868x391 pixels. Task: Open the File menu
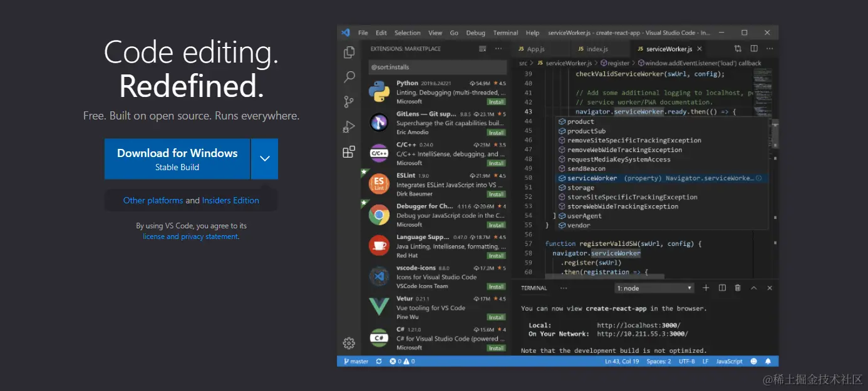[x=363, y=33]
